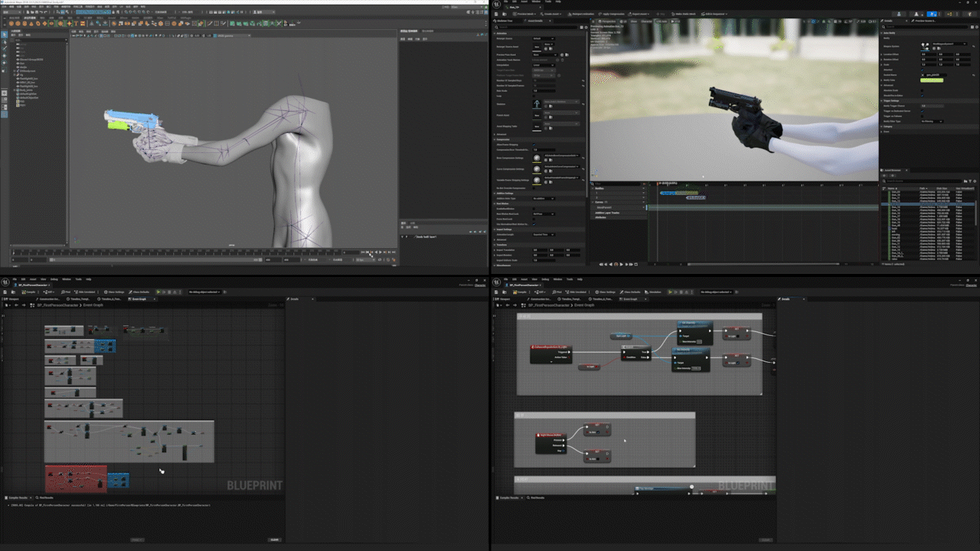Open Construction Script tab in bottom-left Blueprint
980x551 pixels.
(x=47, y=299)
